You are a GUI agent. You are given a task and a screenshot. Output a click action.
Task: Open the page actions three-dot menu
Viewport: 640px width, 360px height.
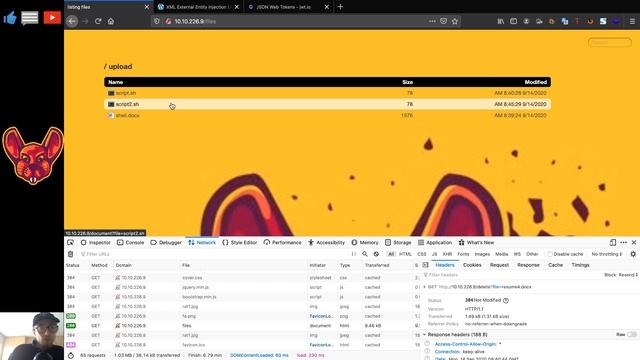(x=432, y=21)
